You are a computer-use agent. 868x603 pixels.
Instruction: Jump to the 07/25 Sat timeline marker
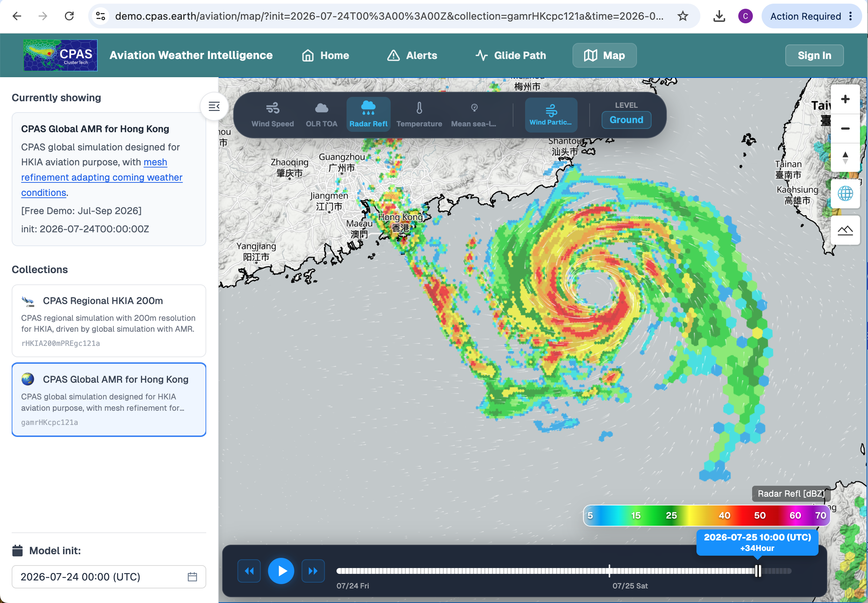[609, 571]
